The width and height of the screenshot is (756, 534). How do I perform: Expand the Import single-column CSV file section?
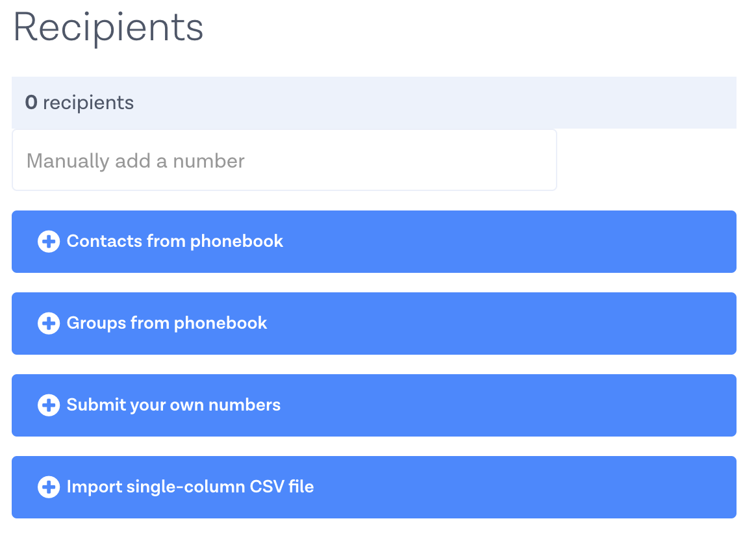coord(373,487)
